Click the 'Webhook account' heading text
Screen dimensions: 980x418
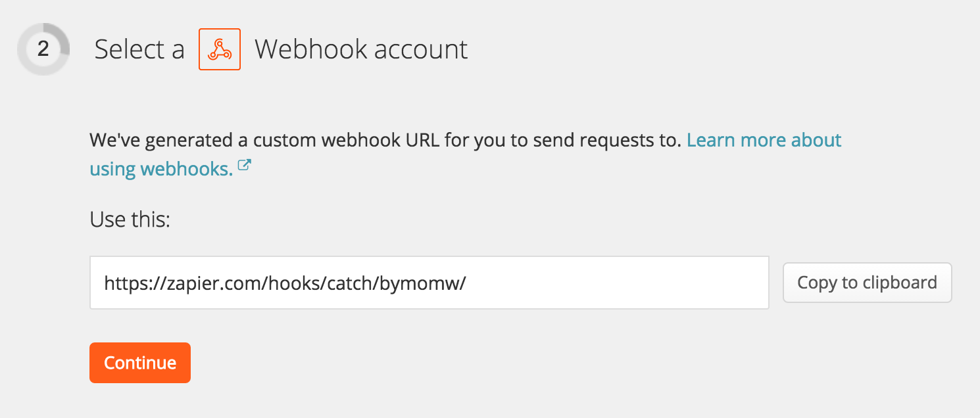point(361,49)
